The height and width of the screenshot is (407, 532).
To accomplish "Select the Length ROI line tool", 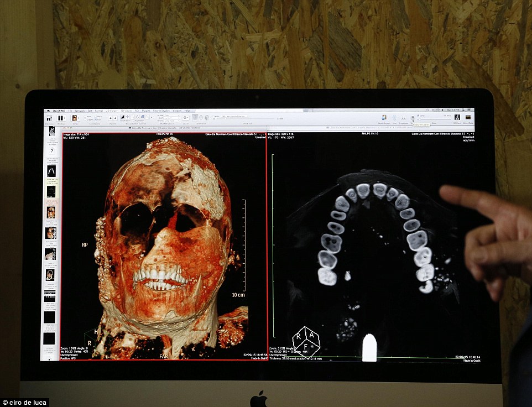I will click(147, 117).
